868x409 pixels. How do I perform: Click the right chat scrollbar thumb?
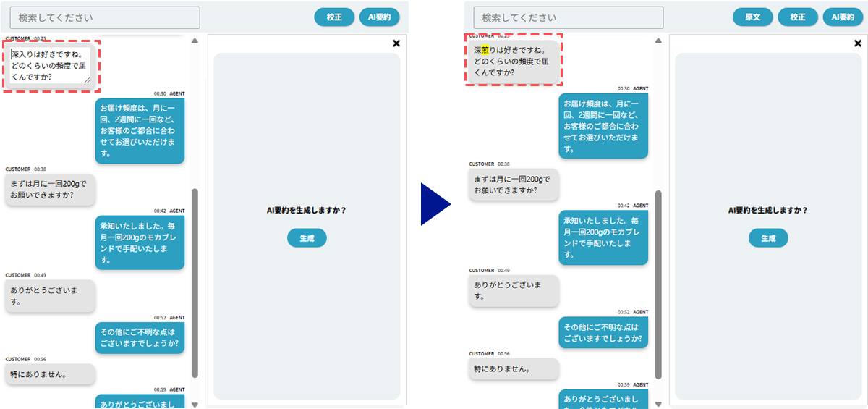[x=658, y=282]
